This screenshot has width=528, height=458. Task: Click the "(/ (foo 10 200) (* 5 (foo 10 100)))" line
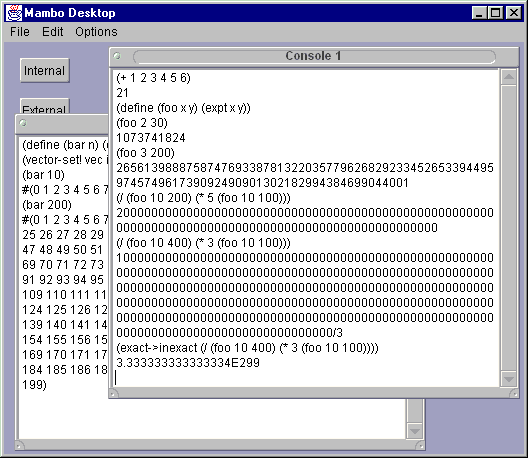click(x=203, y=198)
